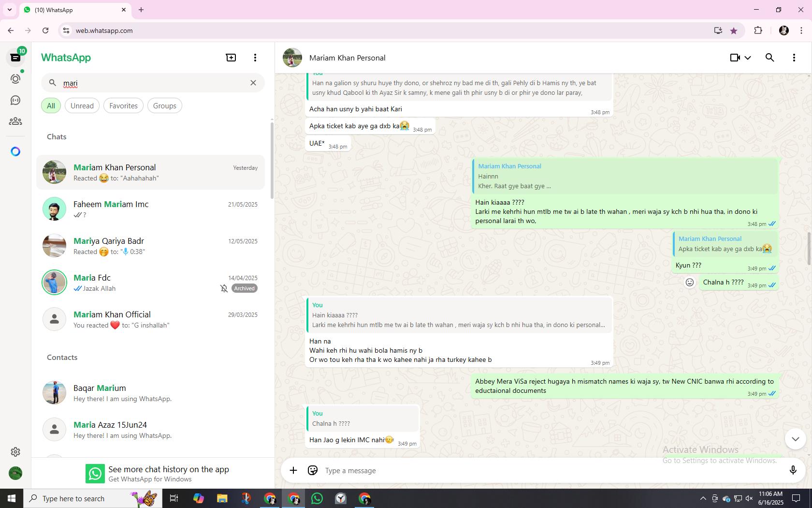The image size is (812, 508).
Task: Open Task View in taskbar
Action: pyautogui.click(x=174, y=498)
